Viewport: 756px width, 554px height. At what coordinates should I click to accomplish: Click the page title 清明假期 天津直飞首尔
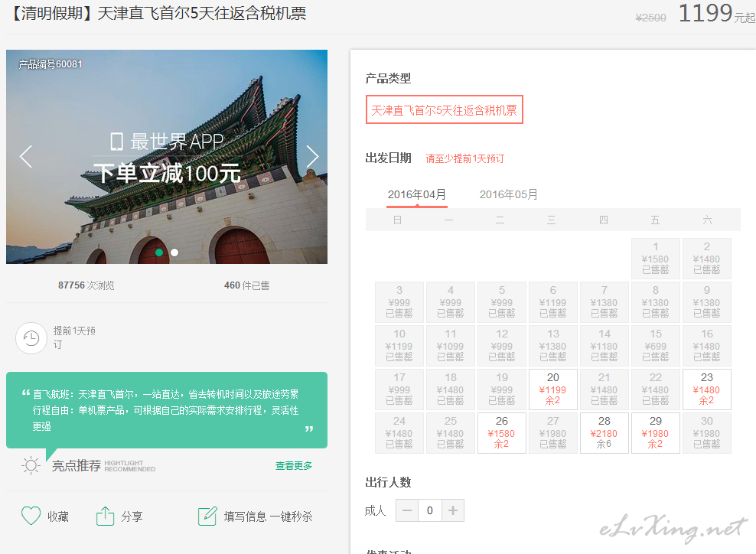point(157,13)
